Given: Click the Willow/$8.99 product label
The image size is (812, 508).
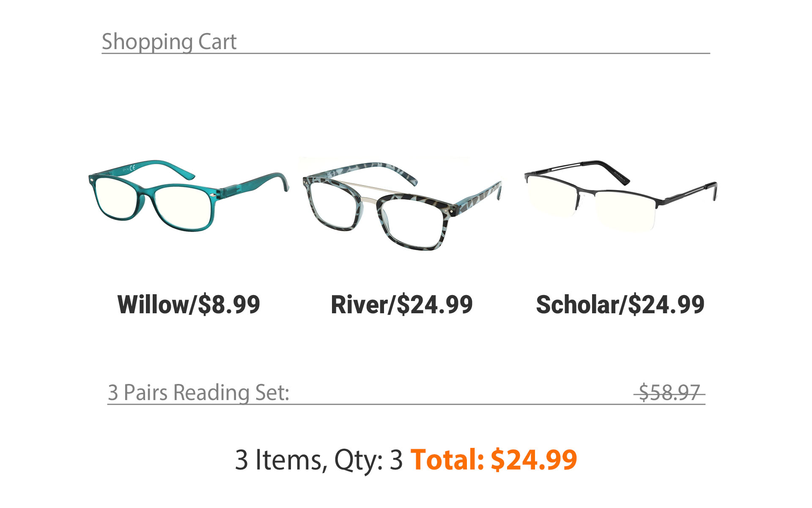Looking at the screenshot, I should coord(189,304).
